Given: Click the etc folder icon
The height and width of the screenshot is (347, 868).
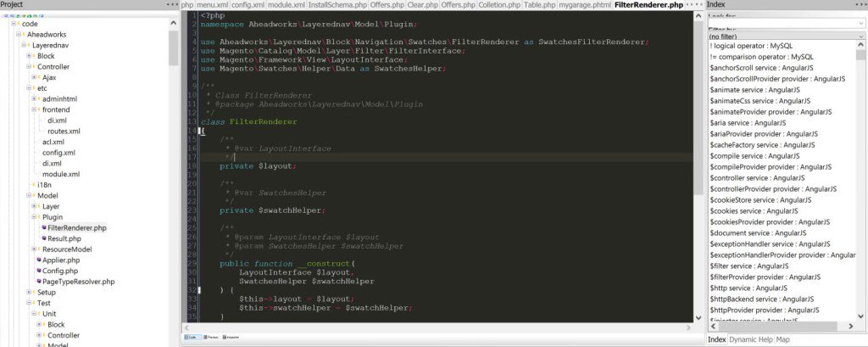Looking at the screenshot, I should pyautogui.click(x=33, y=88).
